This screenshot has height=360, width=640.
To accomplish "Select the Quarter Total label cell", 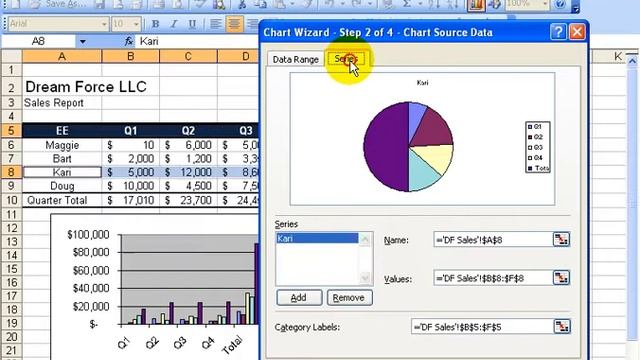I will click(62, 200).
